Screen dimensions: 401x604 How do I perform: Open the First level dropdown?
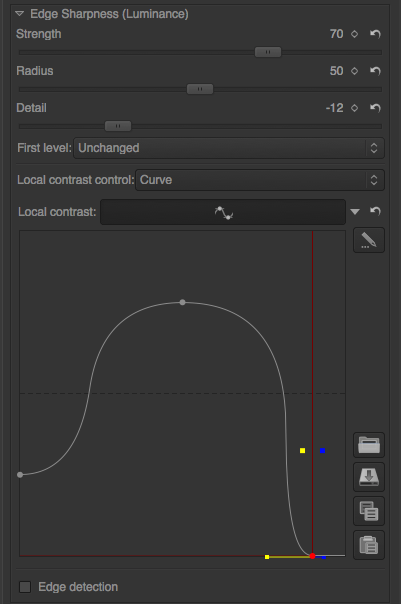pyautogui.click(x=229, y=148)
